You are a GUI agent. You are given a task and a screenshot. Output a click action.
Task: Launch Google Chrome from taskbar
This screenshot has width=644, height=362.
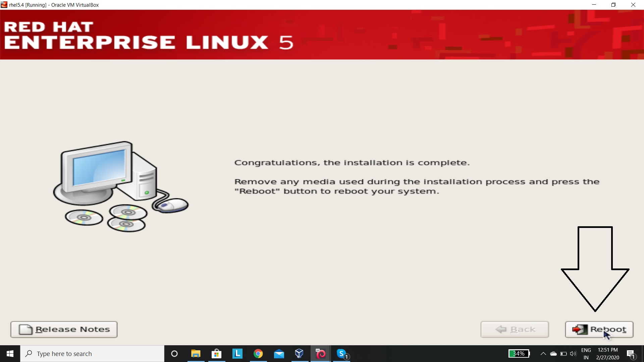(258, 354)
